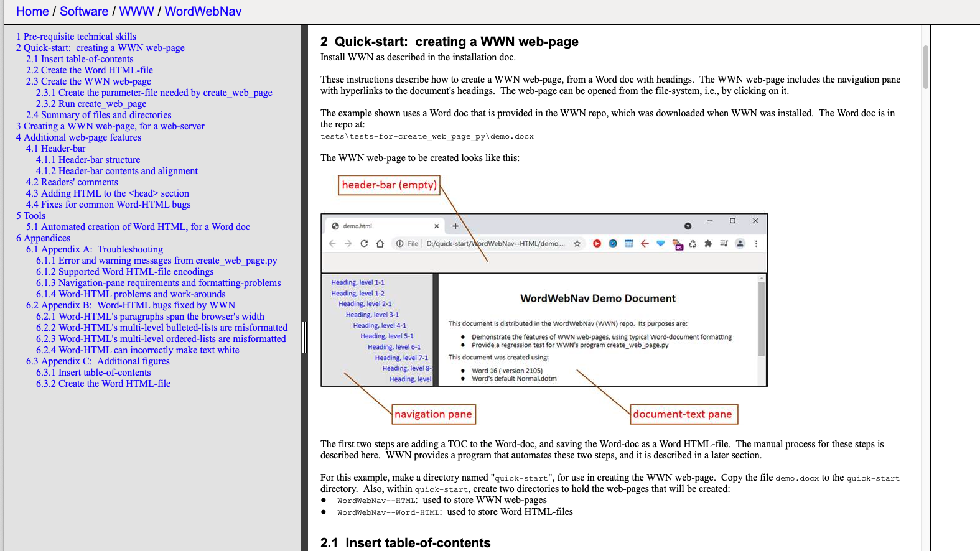Navigate to 2.4 Summary of files and directories

(98, 115)
